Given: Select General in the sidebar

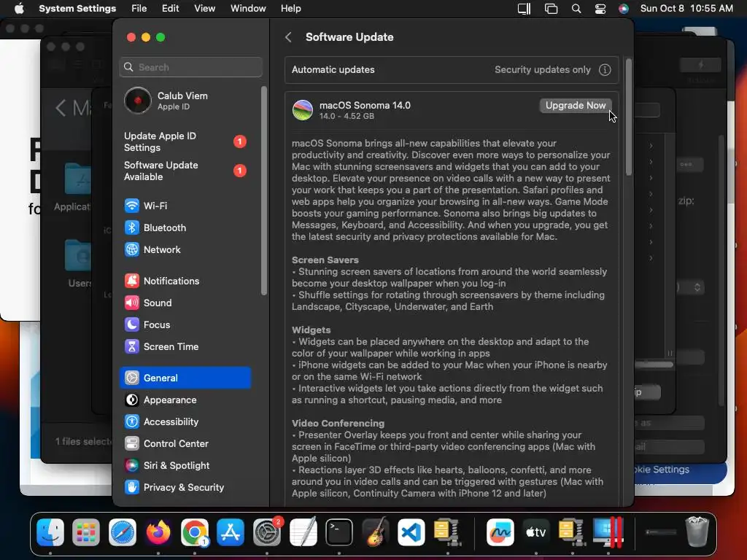Looking at the screenshot, I should [x=185, y=378].
